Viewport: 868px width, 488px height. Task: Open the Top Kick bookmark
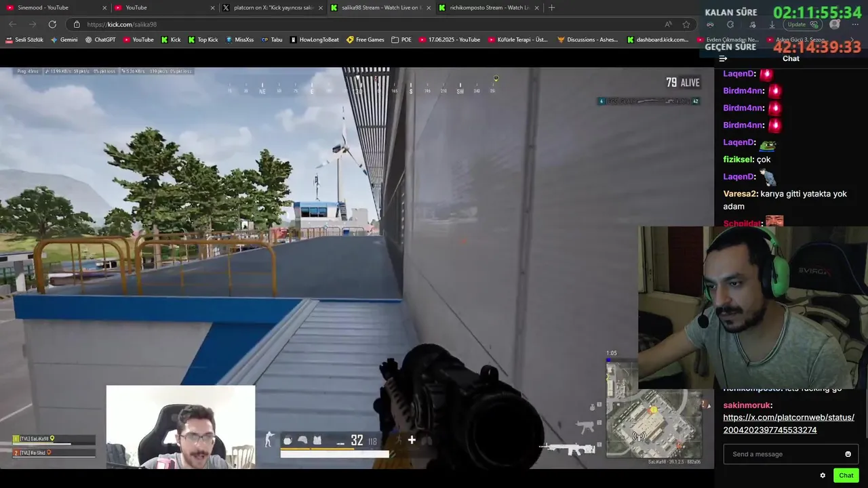(x=203, y=40)
